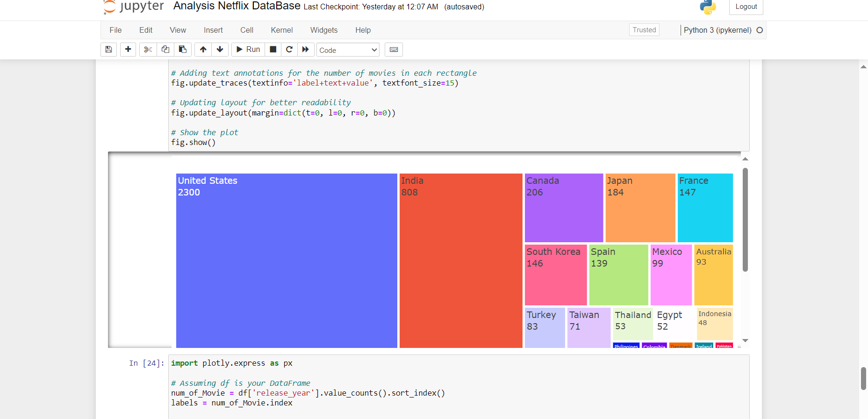This screenshot has width=868, height=419.
Task: Toggle the Trusted notebook indicator
Action: 644,30
